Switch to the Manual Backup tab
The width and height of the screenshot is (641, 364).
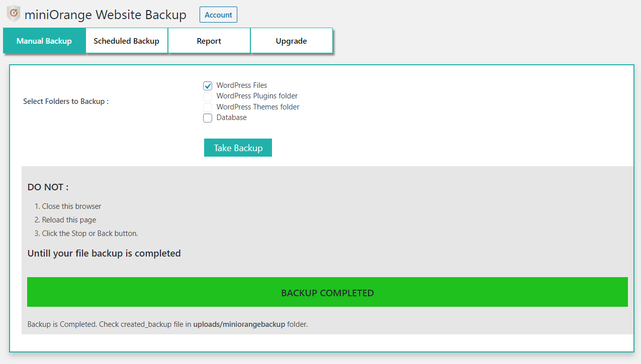coord(44,41)
